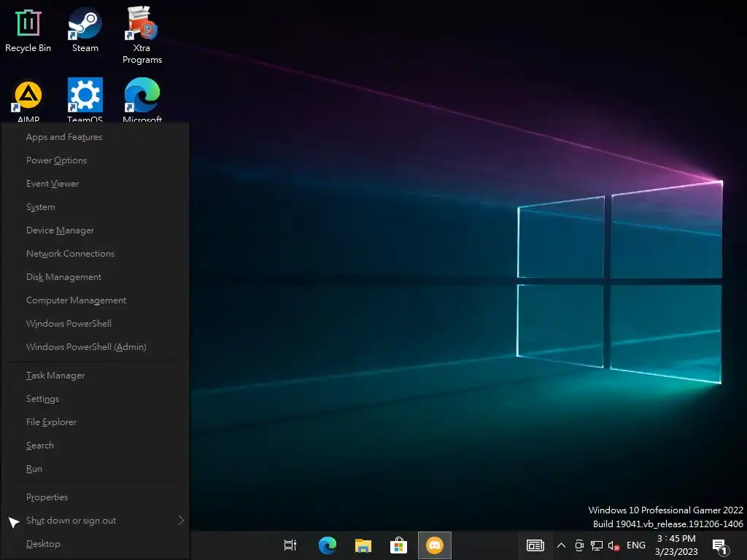Open File Explorer from the taskbar
Screen dimensions: 747x560
click(x=363, y=545)
